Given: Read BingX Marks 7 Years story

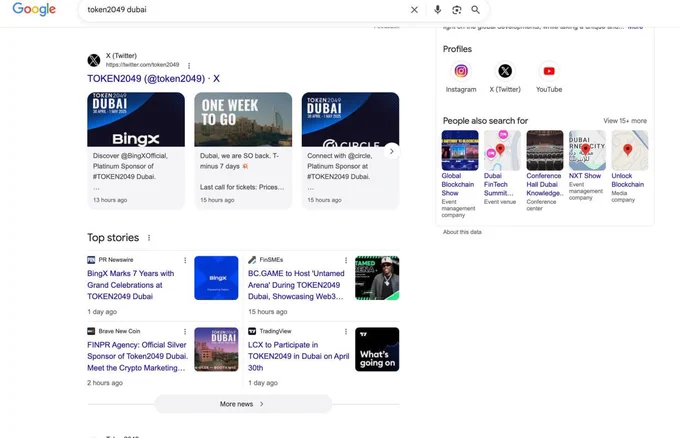Looking at the screenshot, I should click(x=131, y=285).
